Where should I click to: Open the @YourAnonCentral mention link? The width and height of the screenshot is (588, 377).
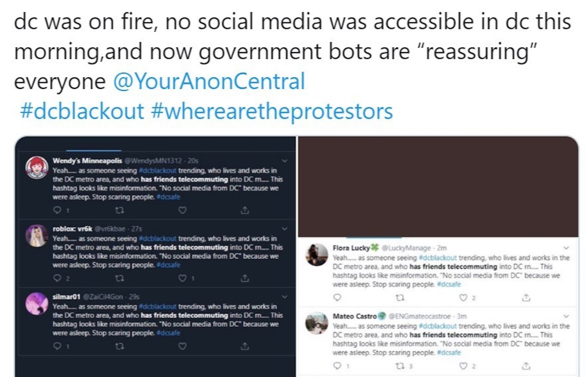pos(209,81)
